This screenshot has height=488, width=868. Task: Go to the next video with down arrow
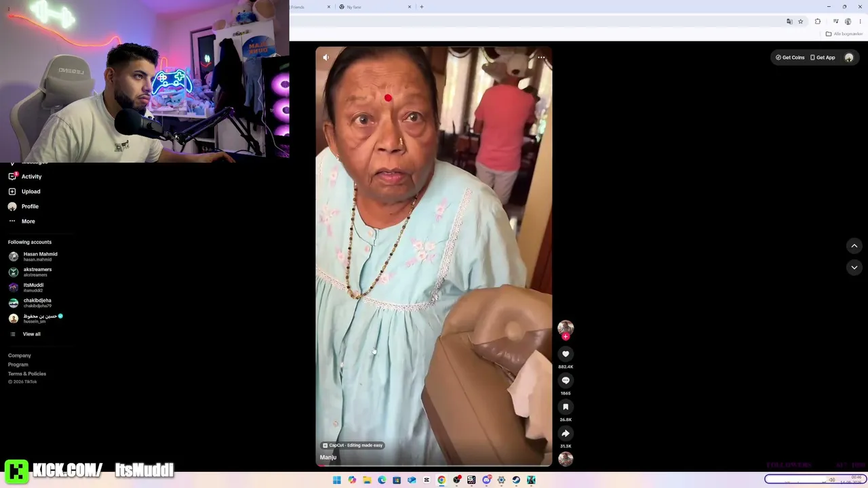point(854,268)
